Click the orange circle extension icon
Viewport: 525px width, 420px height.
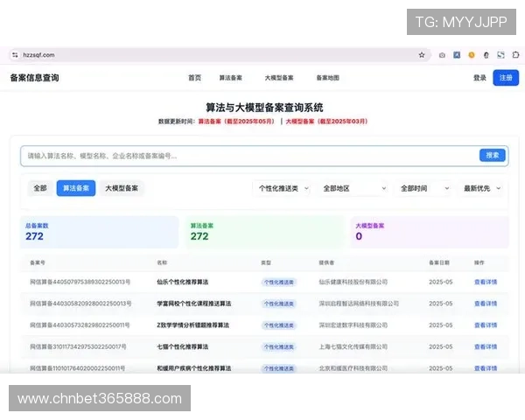(x=472, y=55)
